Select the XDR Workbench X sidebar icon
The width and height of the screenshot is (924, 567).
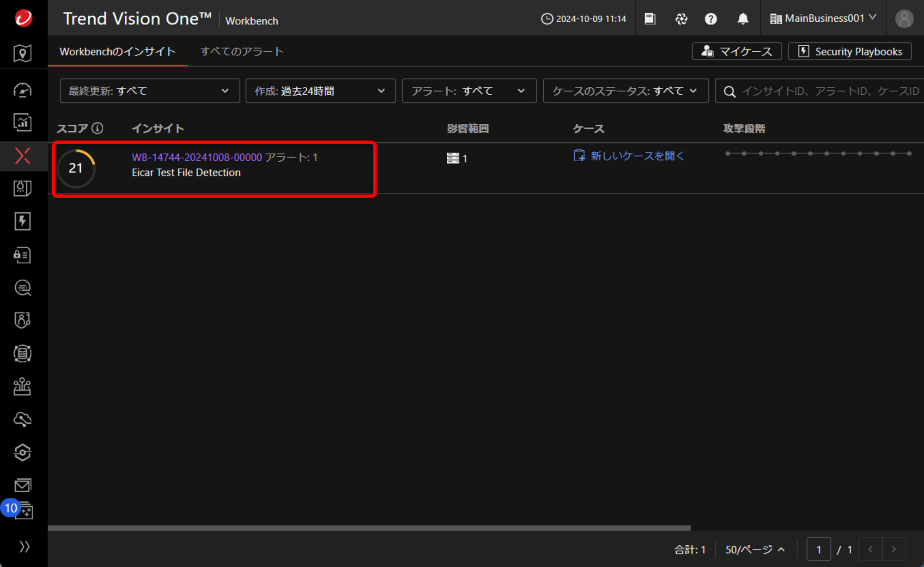pos(23,156)
